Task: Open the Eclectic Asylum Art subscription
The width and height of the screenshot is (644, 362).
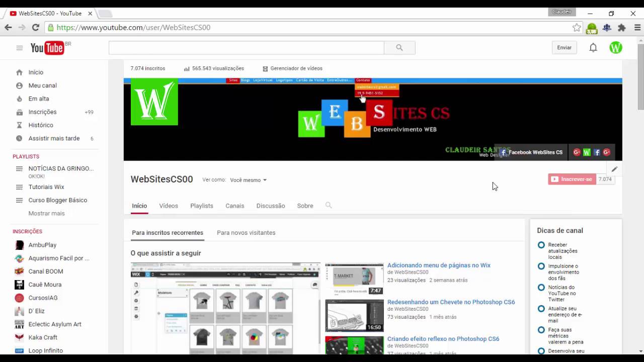Action: (x=55, y=324)
